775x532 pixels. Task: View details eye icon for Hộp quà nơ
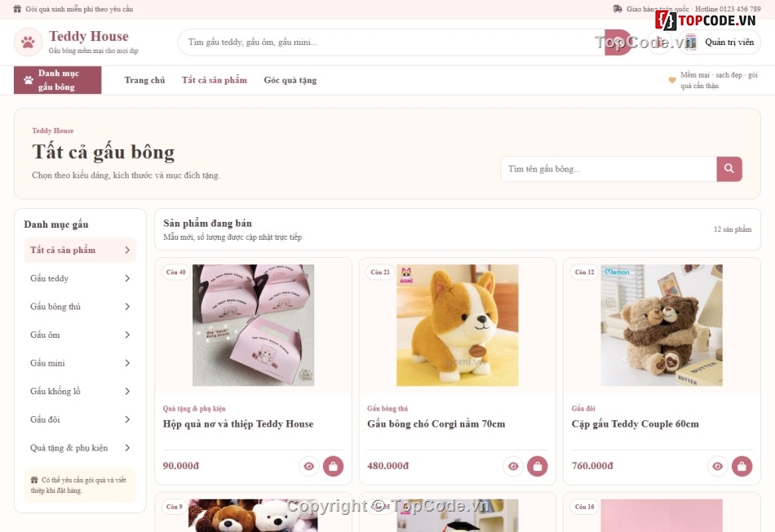(309, 466)
